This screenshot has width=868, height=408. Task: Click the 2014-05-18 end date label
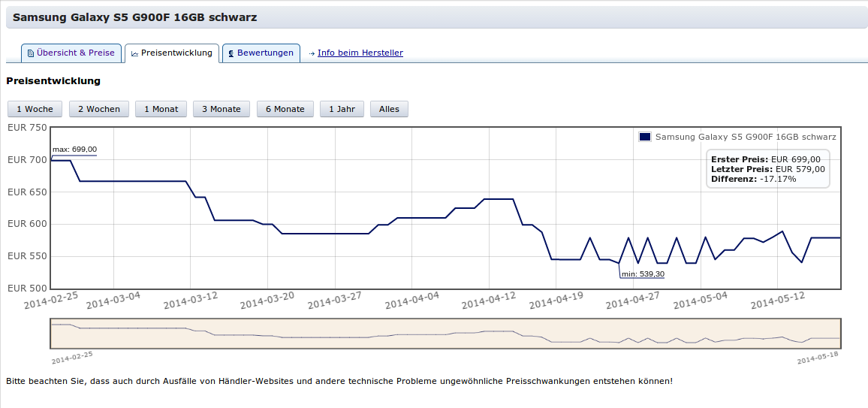(x=817, y=357)
